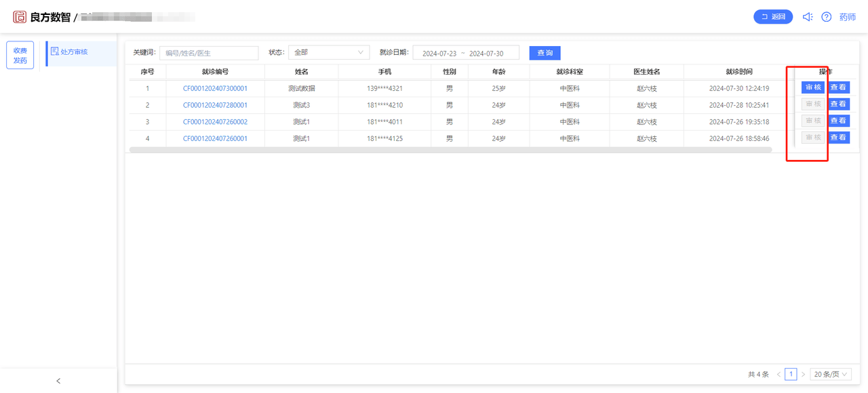Click the time 2024-07-28 10:25:41
Viewport: 868px width, 393px height.
coord(739,105)
